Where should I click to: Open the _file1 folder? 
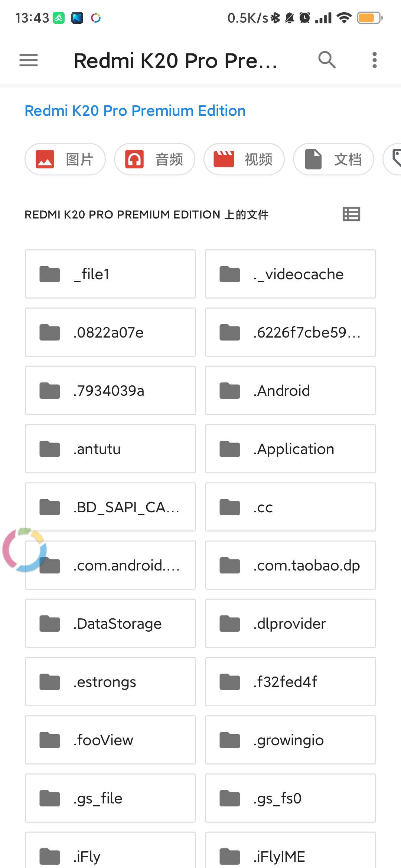click(110, 274)
